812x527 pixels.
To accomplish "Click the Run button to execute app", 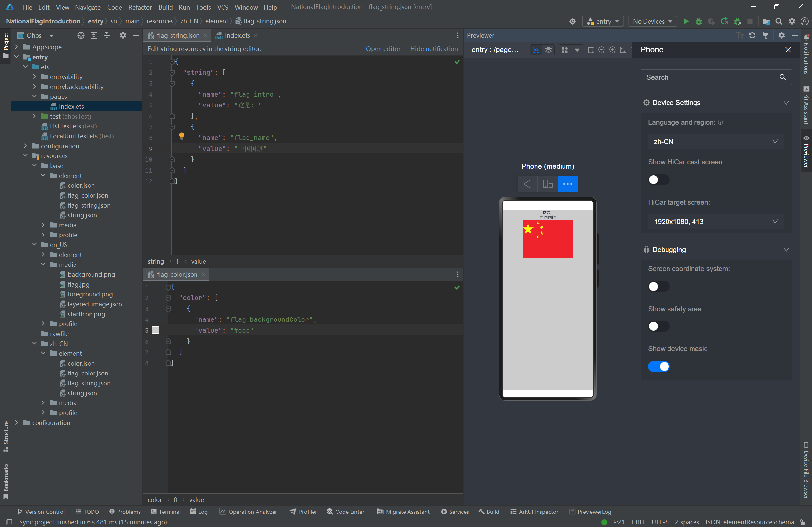I will (x=685, y=21).
